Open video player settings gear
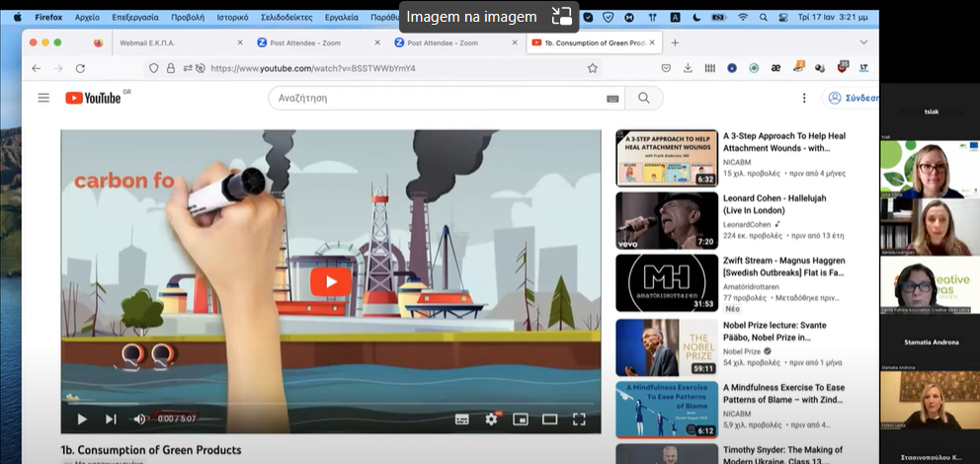The image size is (980, 464). (x=491, y=420)
